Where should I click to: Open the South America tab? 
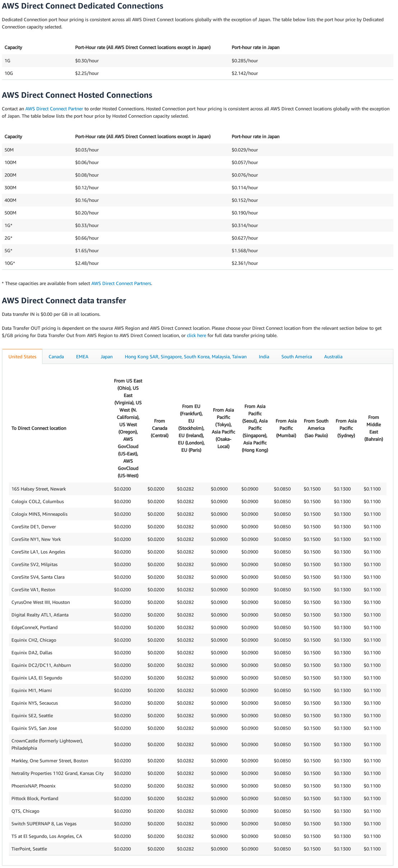pos(296,356)
